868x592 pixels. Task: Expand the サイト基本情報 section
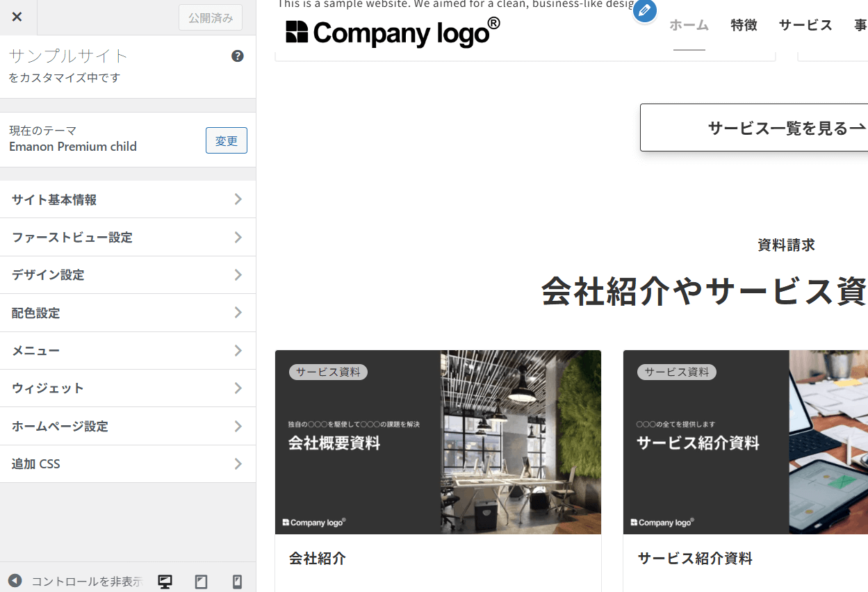pyautogui.click(x=128, y=200)
